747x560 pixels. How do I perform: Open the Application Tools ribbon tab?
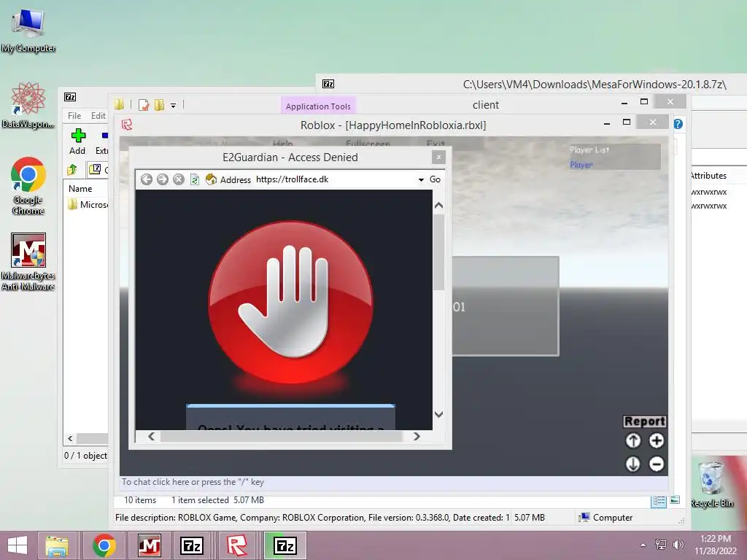click(x=318, y=106)
